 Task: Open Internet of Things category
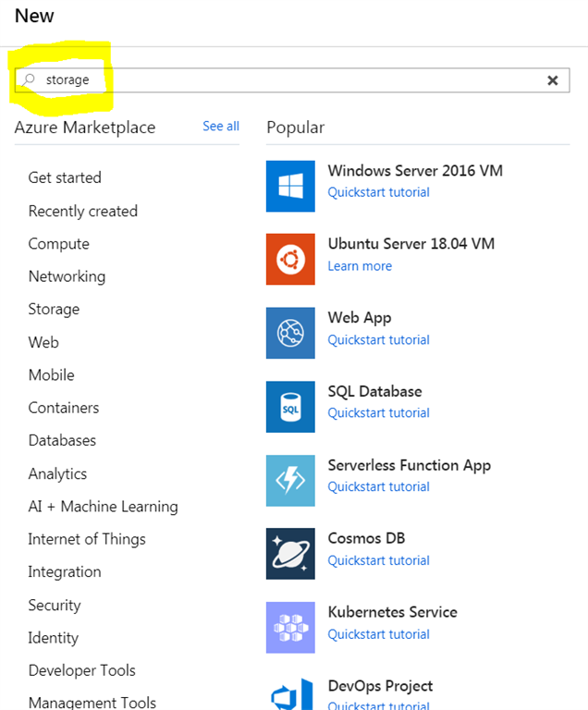coord(87,539)
